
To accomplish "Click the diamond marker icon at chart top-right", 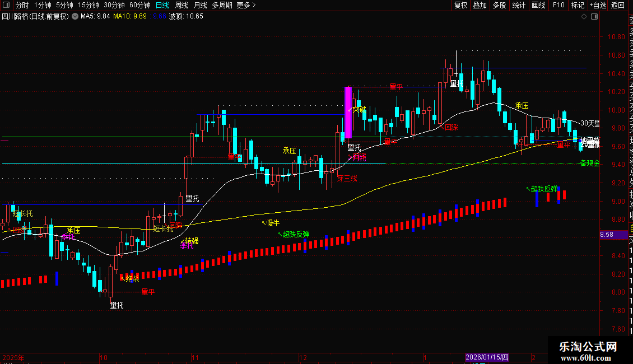I will click(584, 17).
